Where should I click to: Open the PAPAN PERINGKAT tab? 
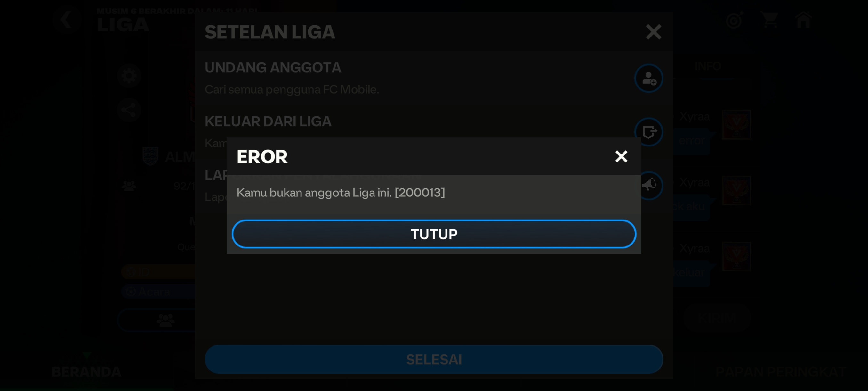pos(780,371)
